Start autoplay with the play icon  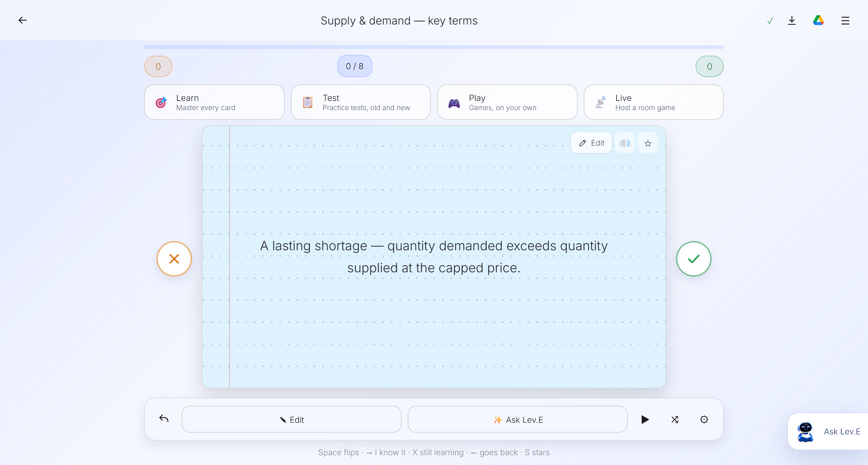click(x=645, y=419)
